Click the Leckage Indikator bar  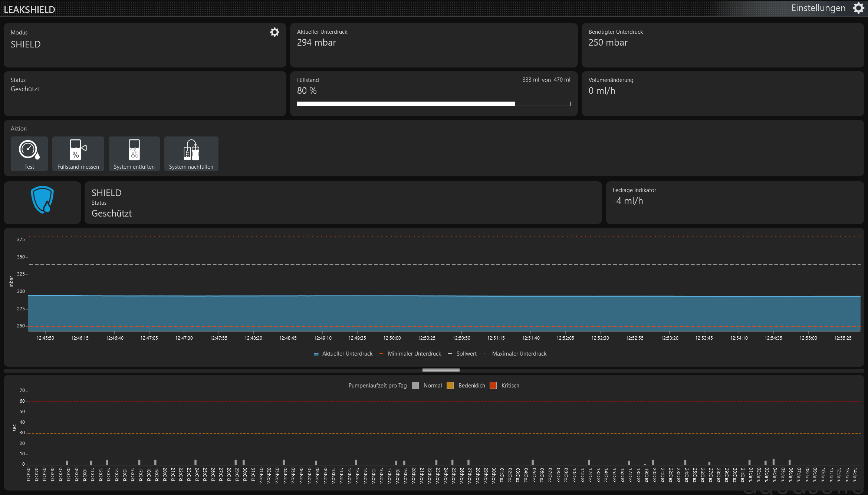[x=734, y=214]
